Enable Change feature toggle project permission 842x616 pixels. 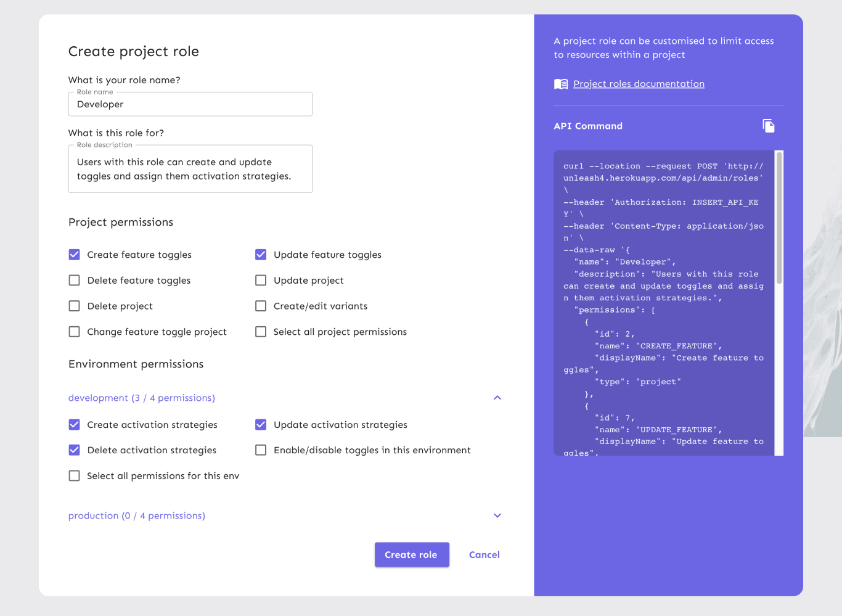pyautogui.click(x=74, y=331)
